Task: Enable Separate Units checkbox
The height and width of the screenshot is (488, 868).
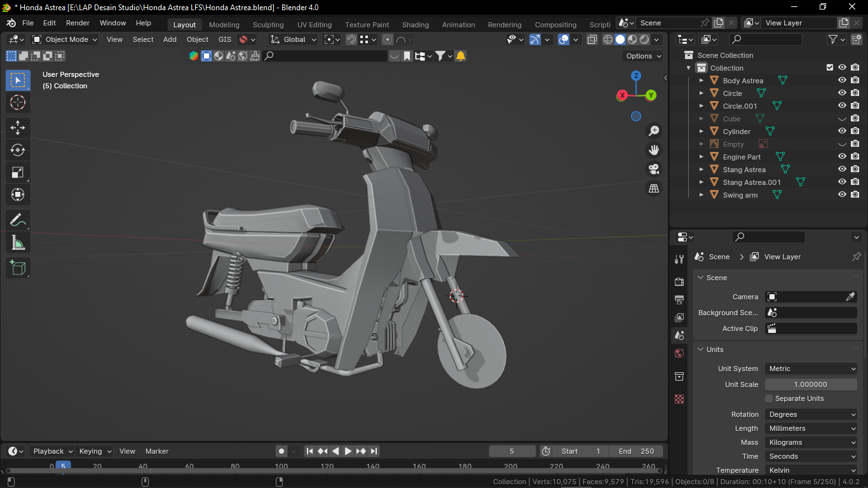Action: coord(769,398)
